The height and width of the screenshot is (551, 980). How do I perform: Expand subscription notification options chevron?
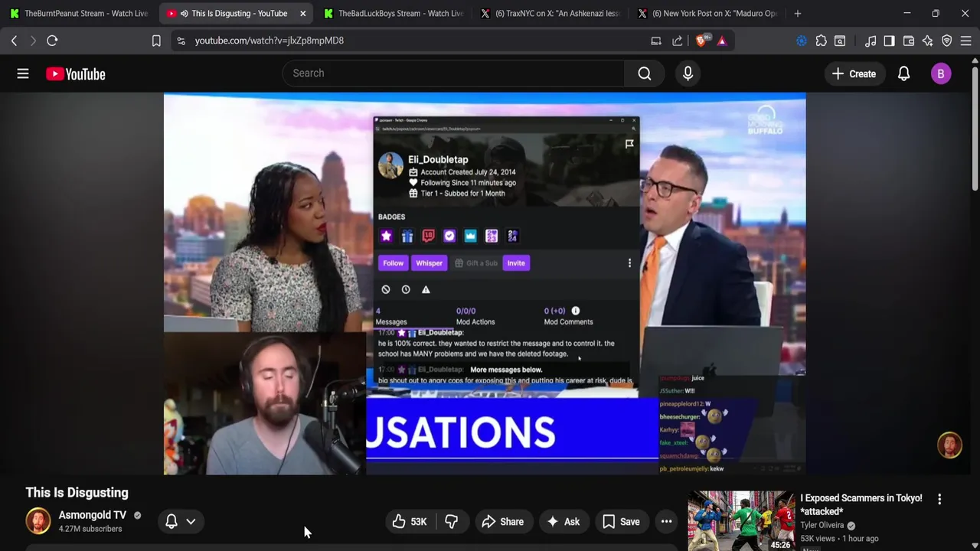tap(191, 521)
